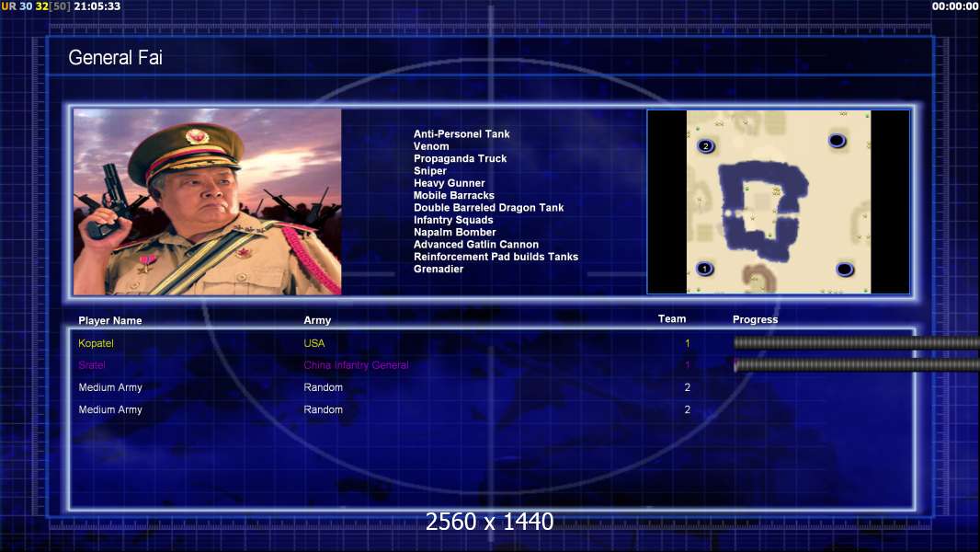Select 'Mobile Barracks' in the unit list

(454, 195)
